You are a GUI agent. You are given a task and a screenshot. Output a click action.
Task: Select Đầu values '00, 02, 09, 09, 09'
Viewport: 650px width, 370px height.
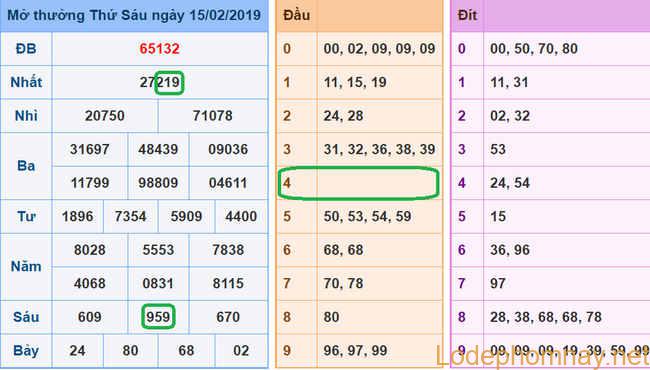tap(379, 49)
